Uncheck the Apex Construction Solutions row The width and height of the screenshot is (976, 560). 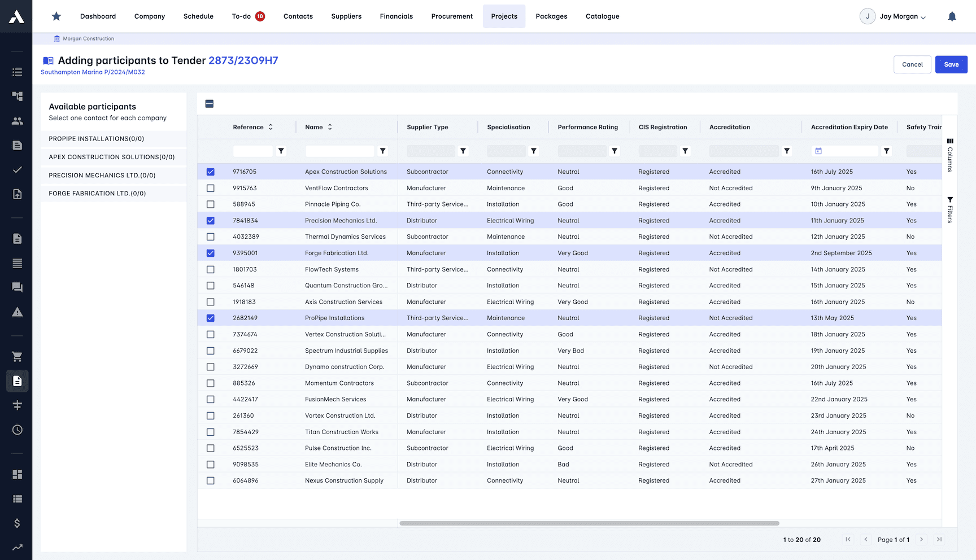[211, 172]
